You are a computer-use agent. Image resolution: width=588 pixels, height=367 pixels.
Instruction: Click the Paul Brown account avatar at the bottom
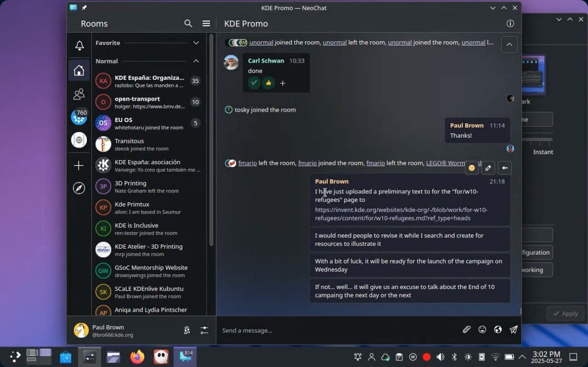pos(81,330)
